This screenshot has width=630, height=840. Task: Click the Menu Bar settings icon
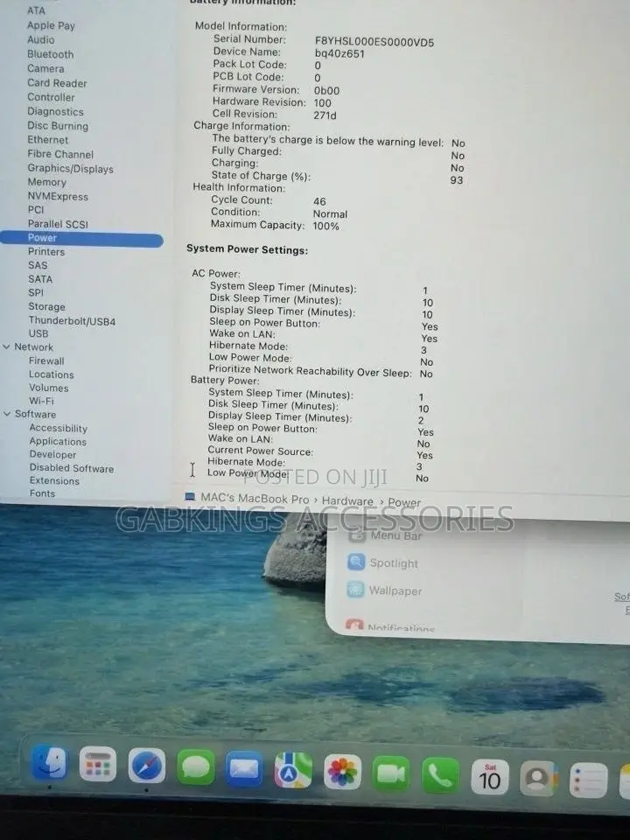pyautogui.click(x=357, y=534)
